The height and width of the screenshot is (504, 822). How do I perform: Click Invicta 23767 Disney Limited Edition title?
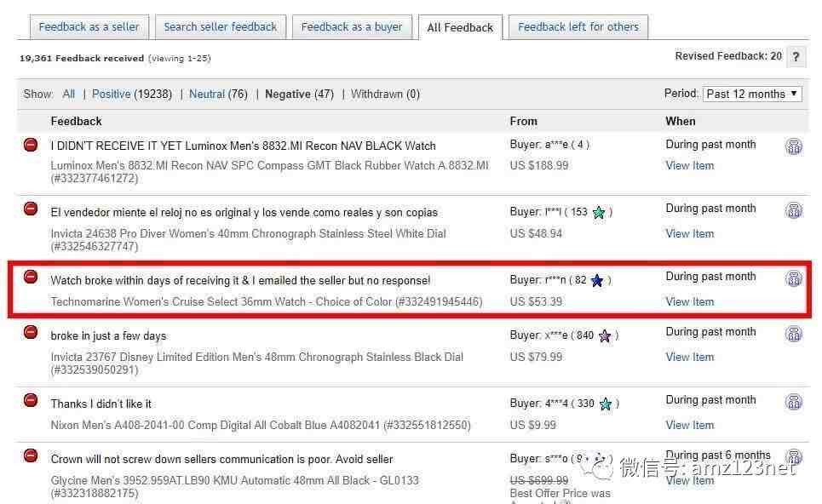tap(257, 363)
